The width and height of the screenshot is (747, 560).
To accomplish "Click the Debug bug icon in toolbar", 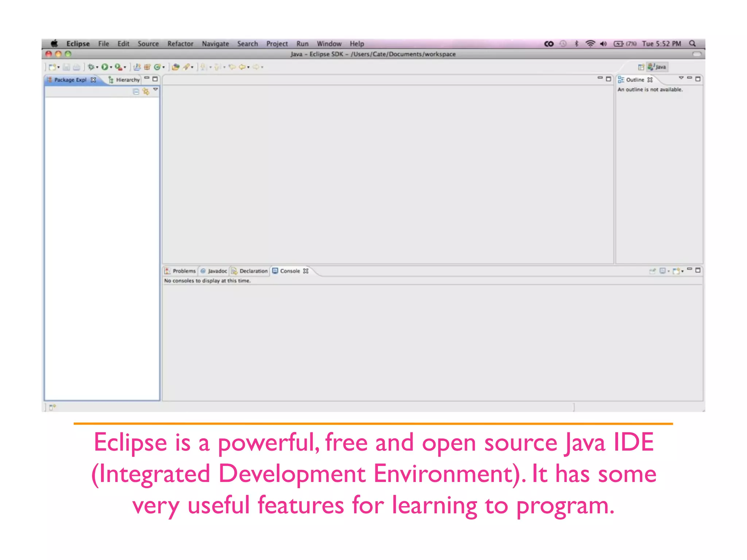I will tap(90, 67).
